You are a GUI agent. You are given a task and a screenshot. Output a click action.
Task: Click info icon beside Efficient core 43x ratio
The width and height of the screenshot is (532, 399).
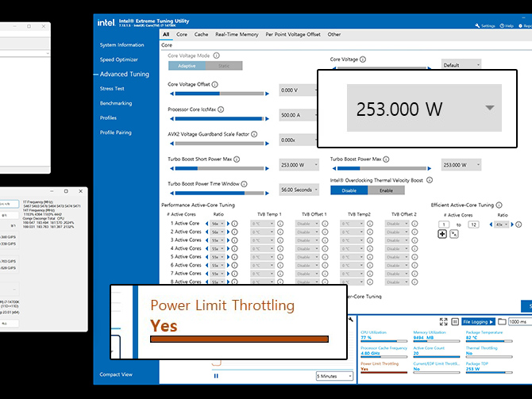[519, 224]
